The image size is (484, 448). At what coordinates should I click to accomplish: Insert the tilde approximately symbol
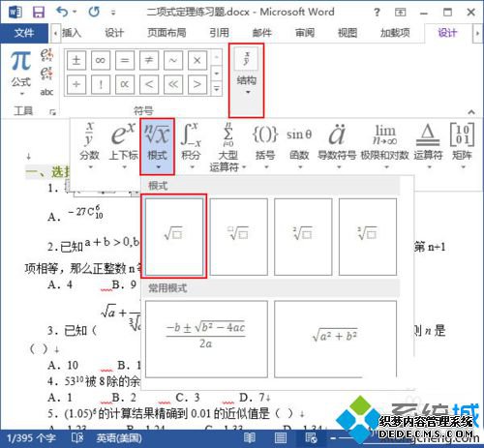coord(173,60)
